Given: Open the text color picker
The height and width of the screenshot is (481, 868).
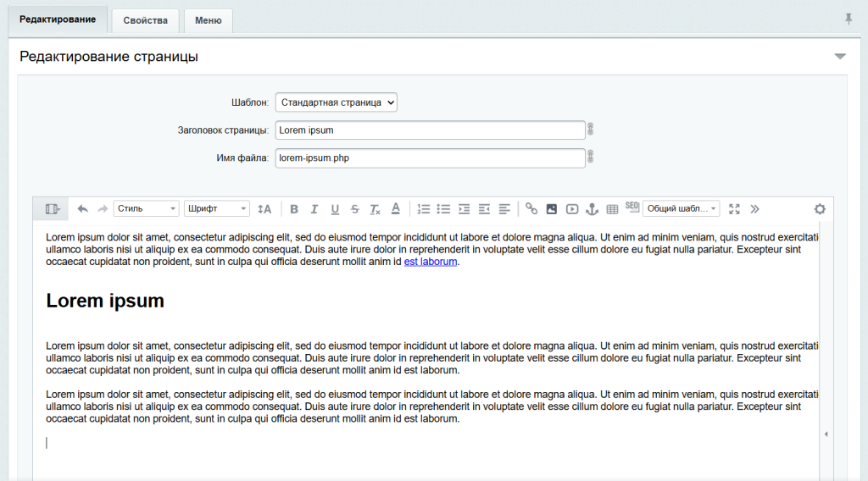Looking at the screenshot, I should (396, 209).
